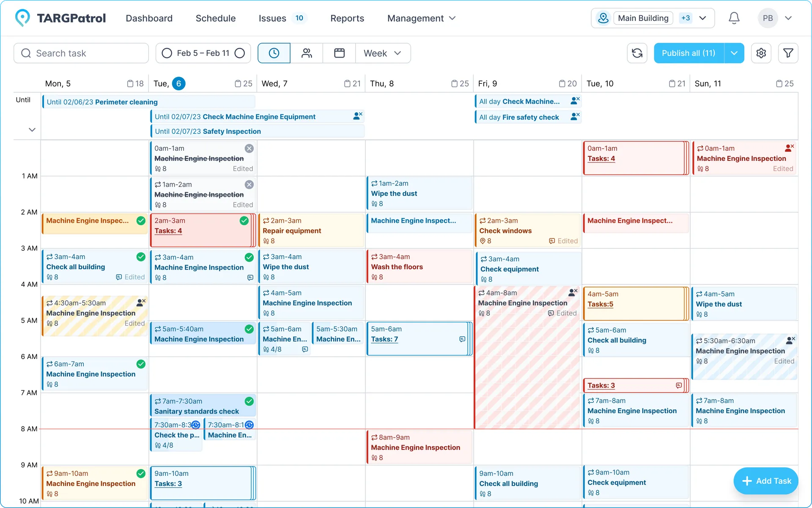Screen dimensions: 812x508
Task: Open the Week view dropdown
Action: tap(382, 53)
